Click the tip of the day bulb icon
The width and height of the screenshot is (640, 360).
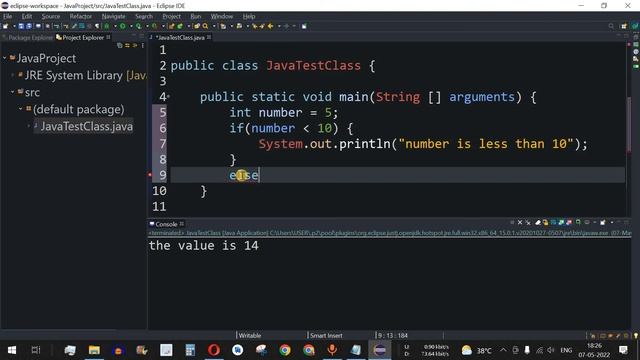[x=636, y=336]
